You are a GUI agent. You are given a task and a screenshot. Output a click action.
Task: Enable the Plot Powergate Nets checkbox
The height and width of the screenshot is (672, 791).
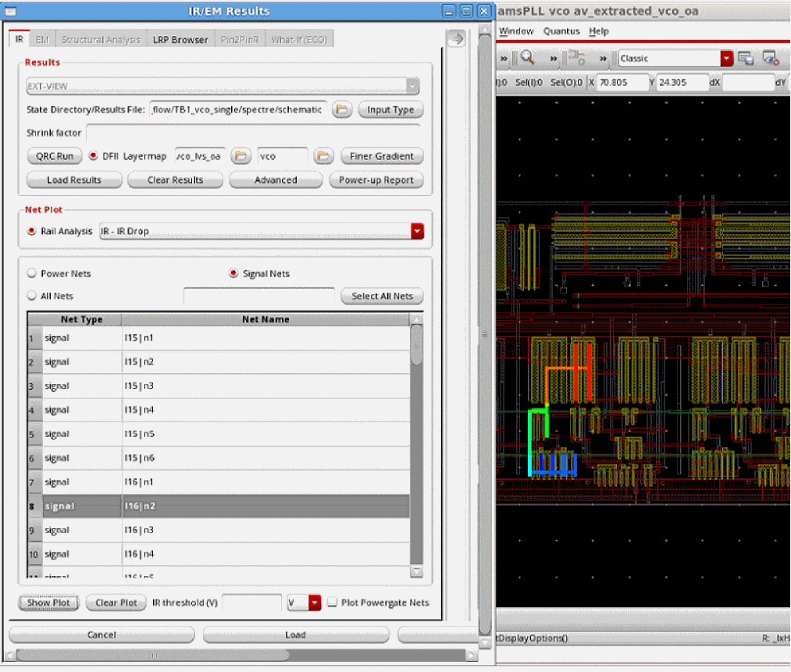pyautogui.click(x=333, y=603)
